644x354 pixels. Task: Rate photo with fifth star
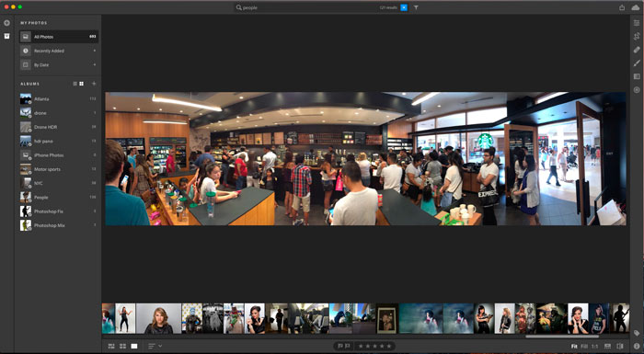tap(389, 347)
